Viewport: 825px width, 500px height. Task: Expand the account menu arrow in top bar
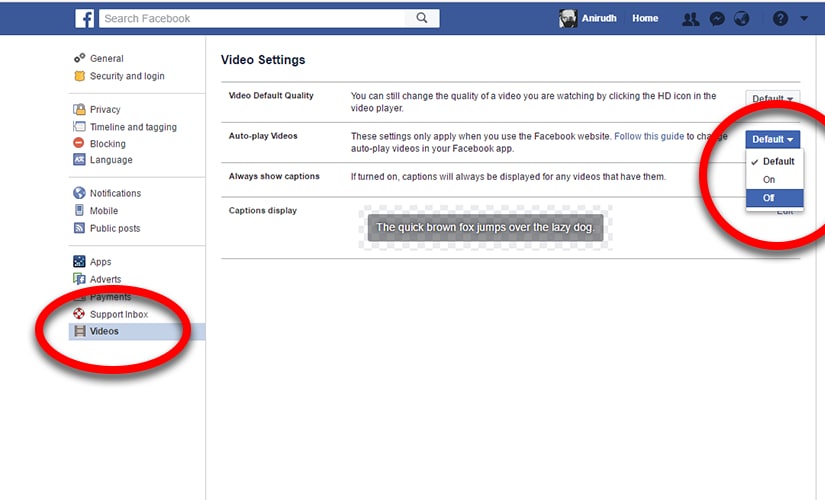pos(804,18)
